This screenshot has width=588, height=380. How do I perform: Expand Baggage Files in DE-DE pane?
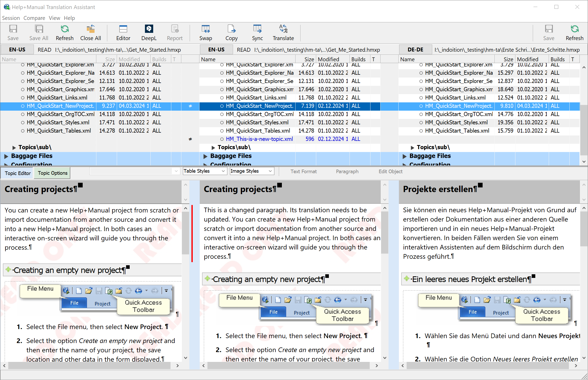coord(405,156)
